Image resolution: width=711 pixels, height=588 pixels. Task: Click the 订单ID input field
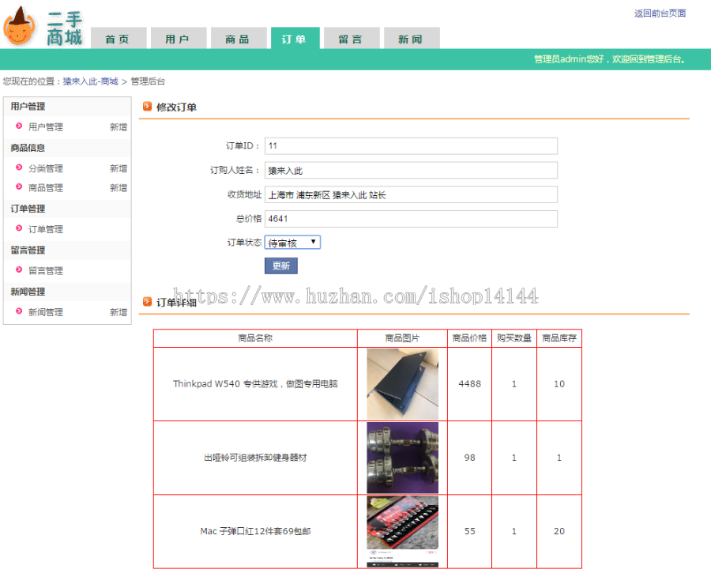tap(411, 146)
